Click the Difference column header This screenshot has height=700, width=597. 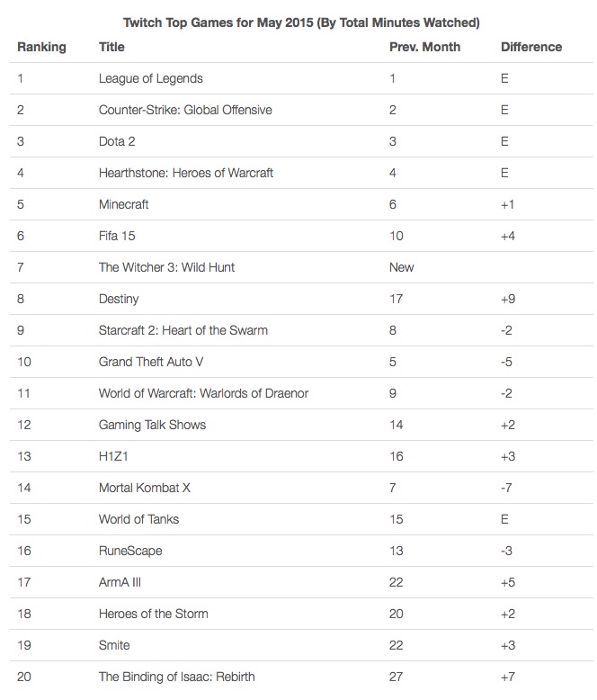click(530, 47)
